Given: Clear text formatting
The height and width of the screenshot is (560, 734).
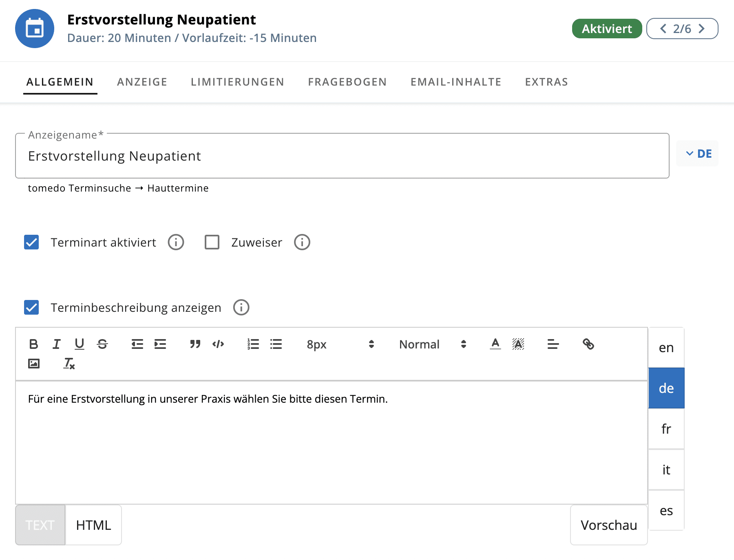Looking at the screenshot, I should point(69,364).
